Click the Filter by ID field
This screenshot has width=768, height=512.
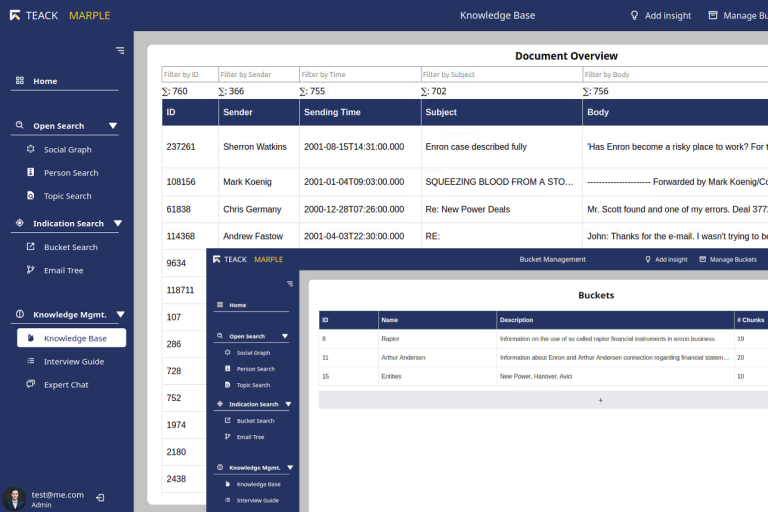point(190,74)
